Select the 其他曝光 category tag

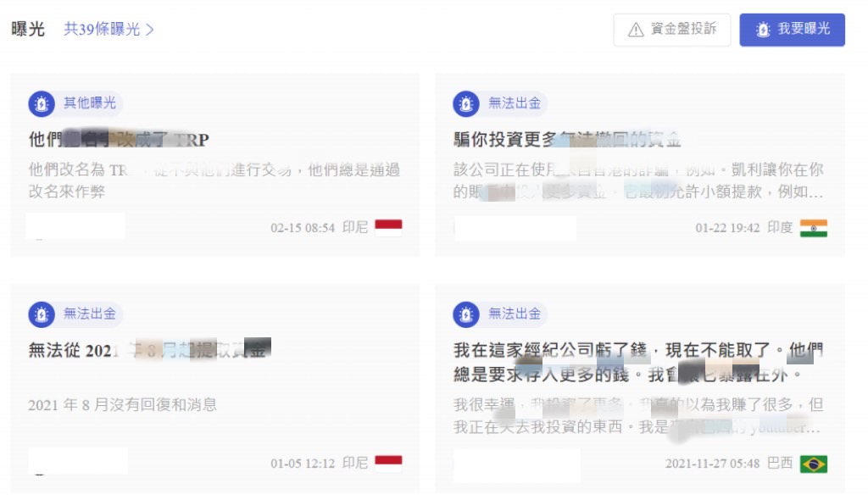click(x=89, y=103)
